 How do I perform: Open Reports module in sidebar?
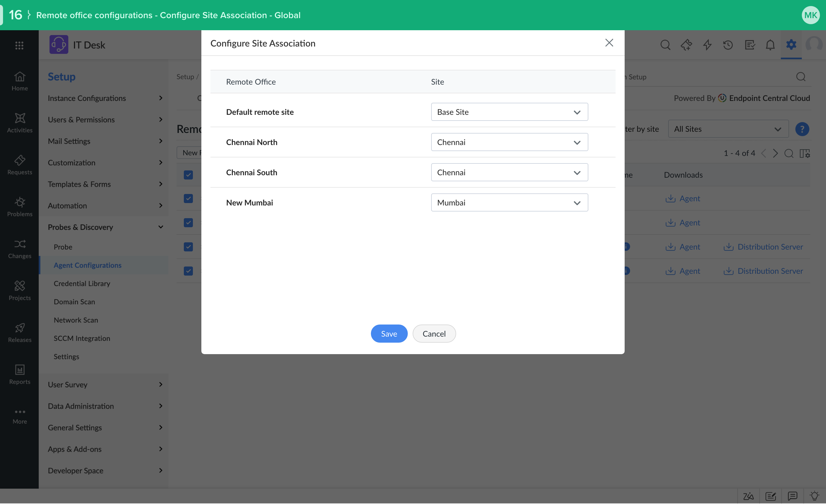coord(19,374)
